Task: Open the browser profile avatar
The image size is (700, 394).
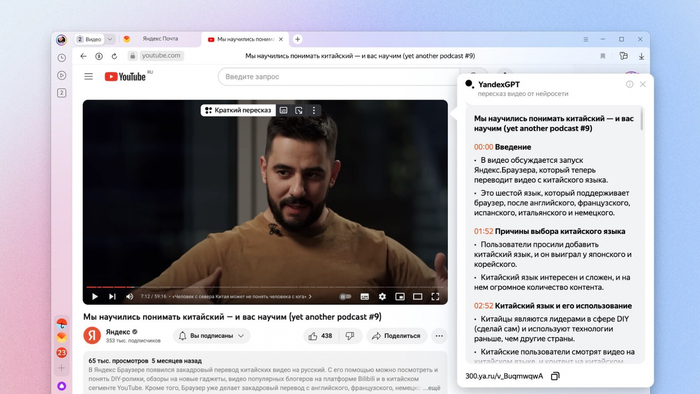Action: (x=61, y=40)
